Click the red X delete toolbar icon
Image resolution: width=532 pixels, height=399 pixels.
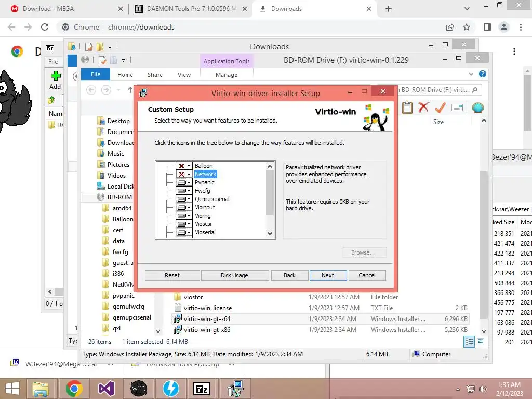pyautogui.click(x=423, y=108)
